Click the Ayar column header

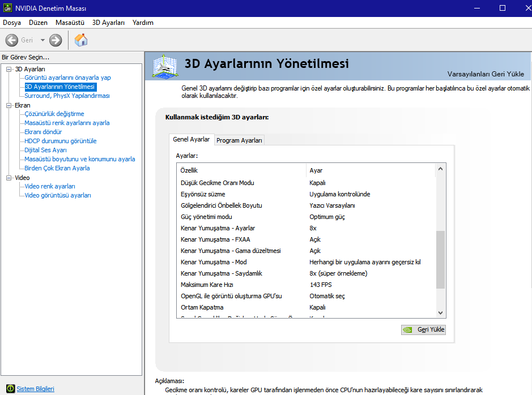(371, 170)
